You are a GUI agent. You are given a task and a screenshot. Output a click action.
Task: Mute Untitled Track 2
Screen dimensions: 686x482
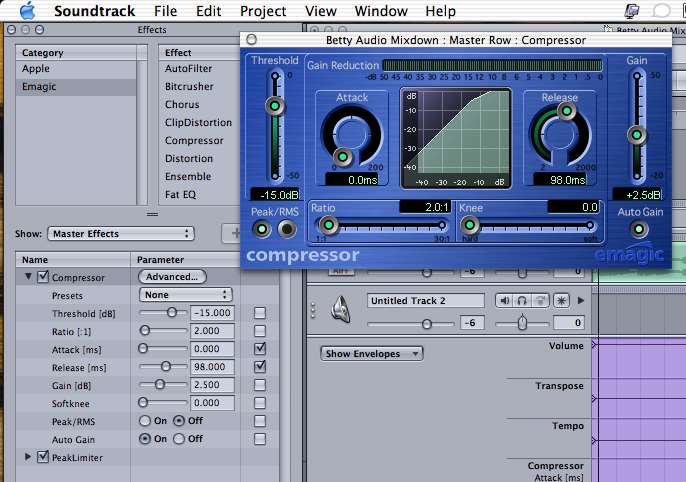[504, 300]
